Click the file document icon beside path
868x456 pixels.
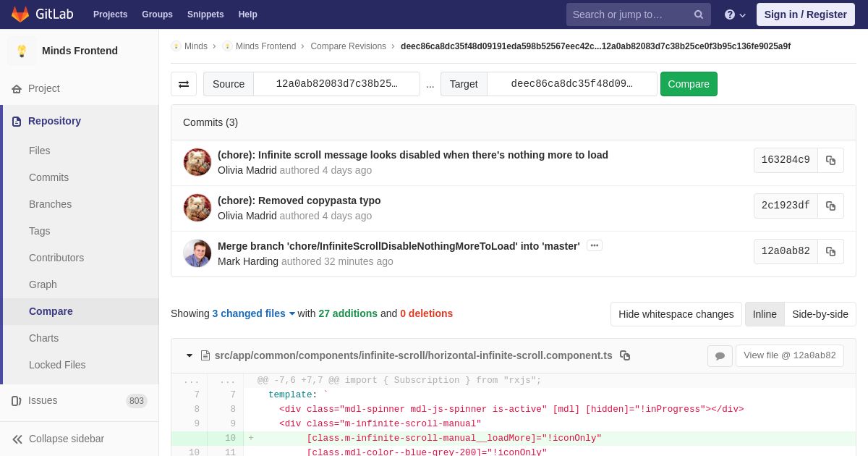coord(205,355)
